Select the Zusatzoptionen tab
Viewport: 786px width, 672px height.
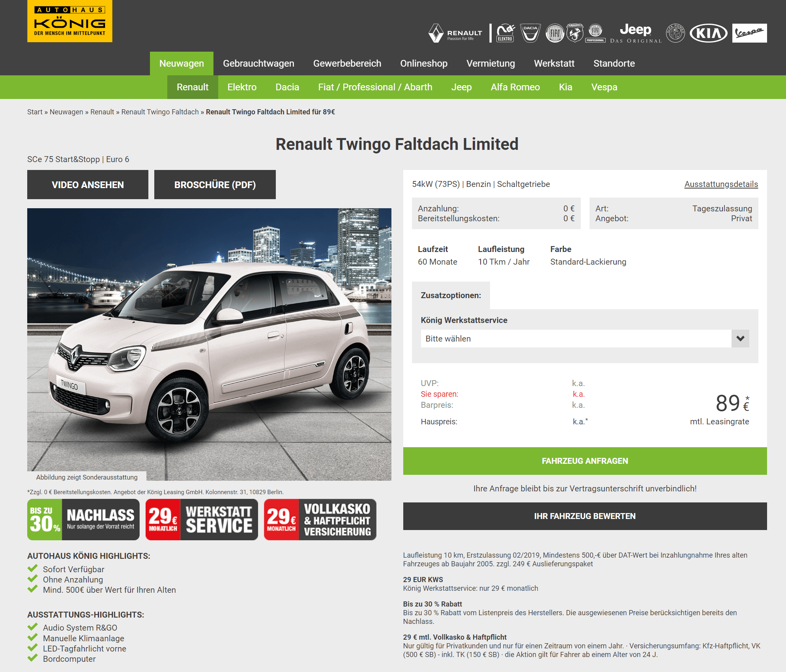(451, 295)
